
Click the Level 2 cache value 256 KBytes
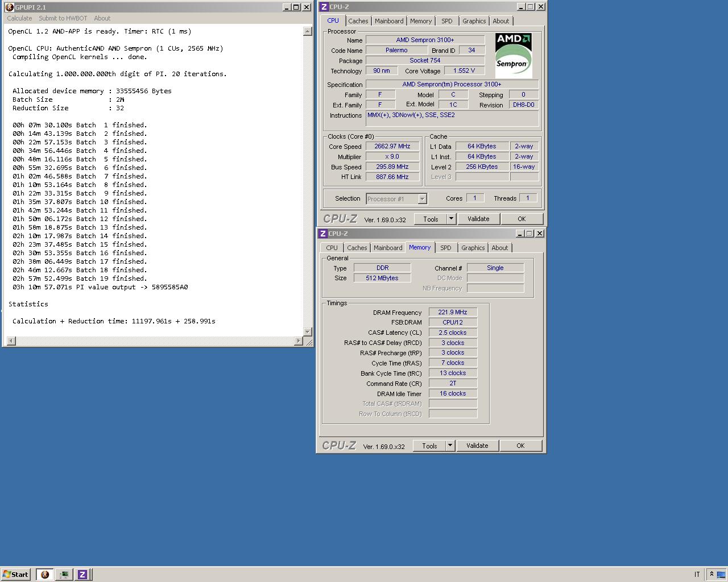[482, 167]
